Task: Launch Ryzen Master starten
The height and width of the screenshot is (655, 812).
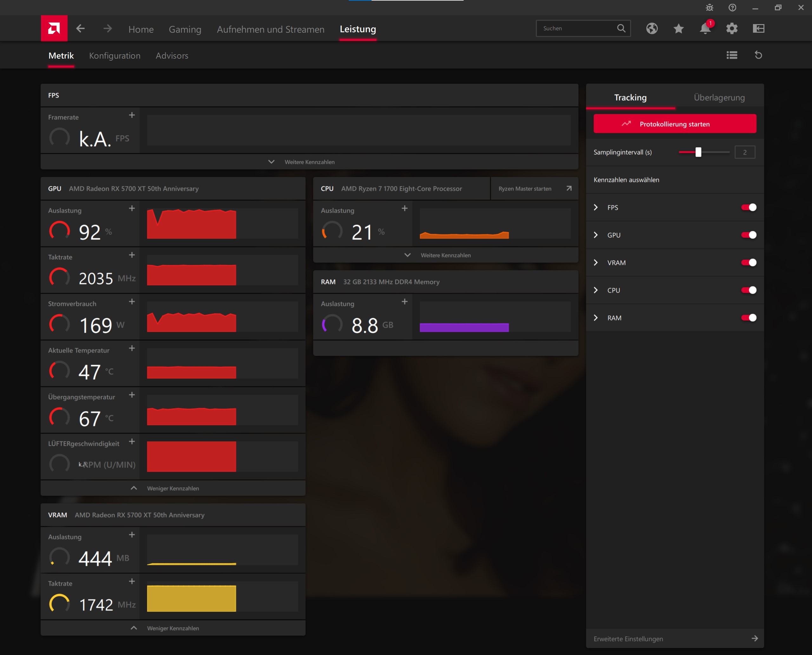Action: (x=535, y=189)
